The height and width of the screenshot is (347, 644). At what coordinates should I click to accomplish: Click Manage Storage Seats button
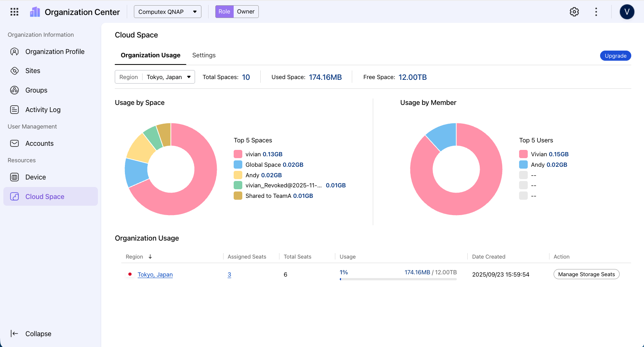(x=586, y=274)
